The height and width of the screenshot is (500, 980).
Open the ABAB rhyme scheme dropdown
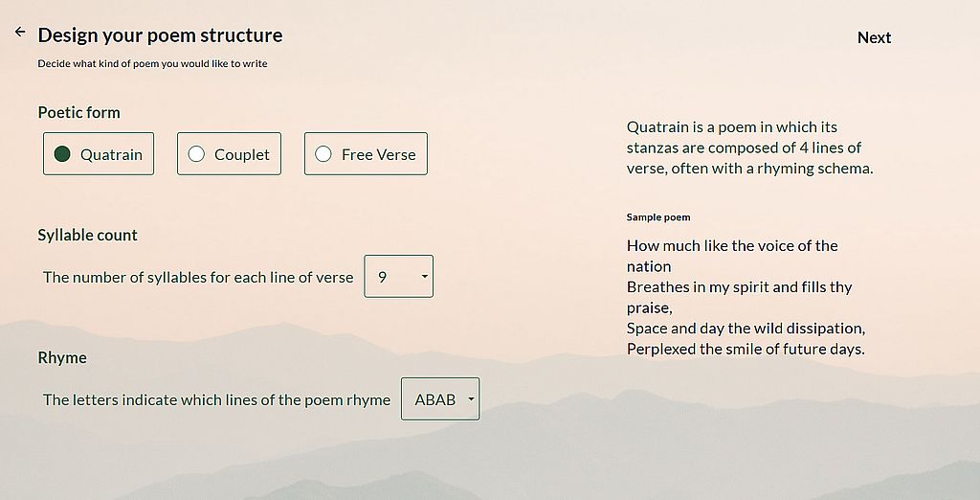pyautogui.click(x=440, y=398)
